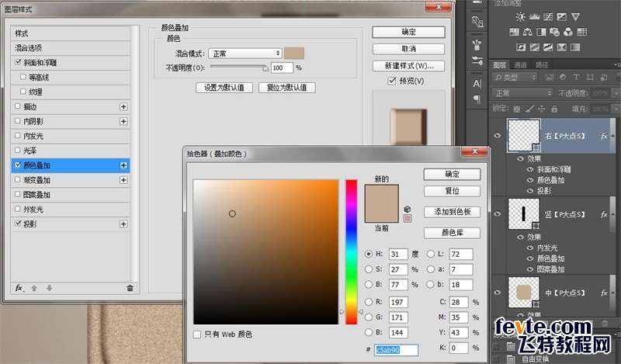This screenshot has height=364, width=621.
Task: Collapse effects arrow on 竖【P大点S】 layer
Action: [x=612, y=214]
